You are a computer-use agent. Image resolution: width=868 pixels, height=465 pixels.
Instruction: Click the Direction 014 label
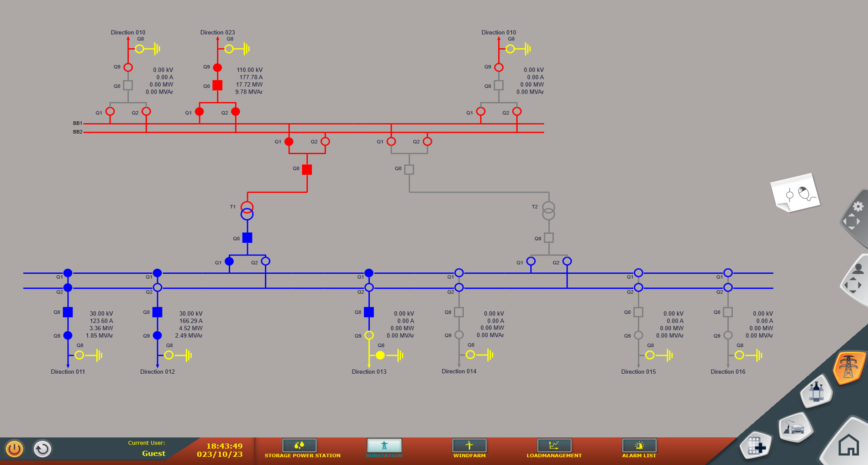(x=459, y=371)
